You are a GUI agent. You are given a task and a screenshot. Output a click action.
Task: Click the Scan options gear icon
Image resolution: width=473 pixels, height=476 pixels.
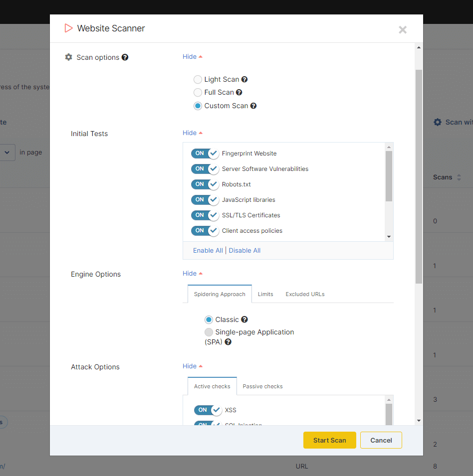[69, 57]
